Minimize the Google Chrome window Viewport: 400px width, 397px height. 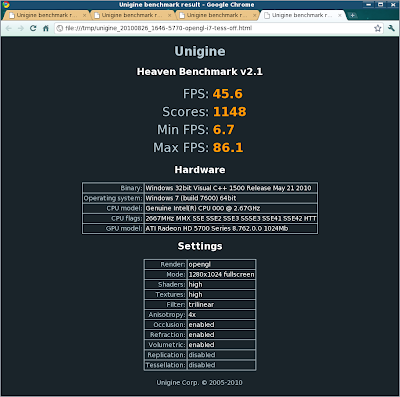click(369, 4)
